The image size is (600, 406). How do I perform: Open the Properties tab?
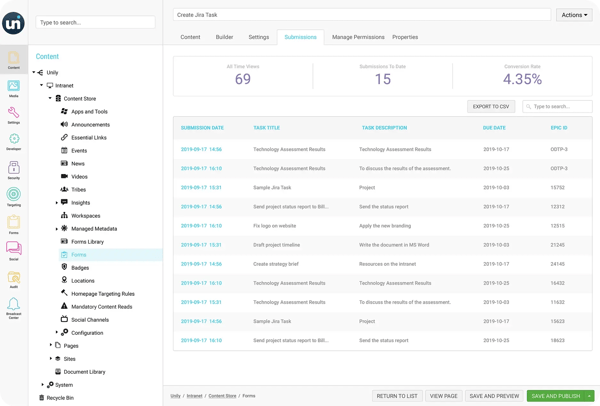(x=405, y=37)
